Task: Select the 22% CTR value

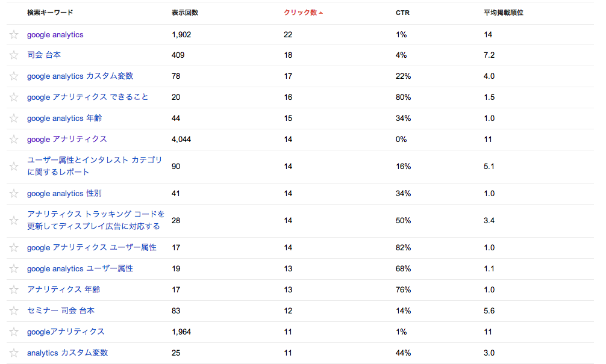Action: click(403, 76)
